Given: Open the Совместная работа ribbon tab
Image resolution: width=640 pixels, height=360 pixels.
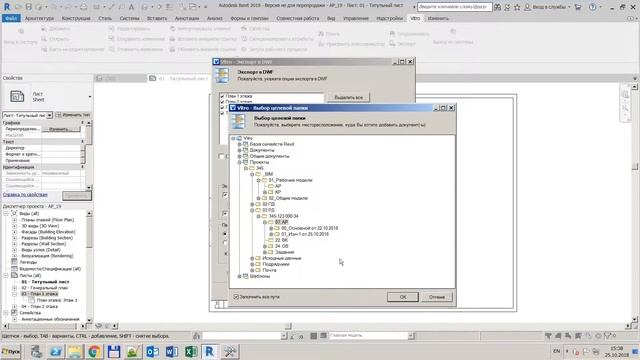Looking at the screenshot, I should pos(298,18).
